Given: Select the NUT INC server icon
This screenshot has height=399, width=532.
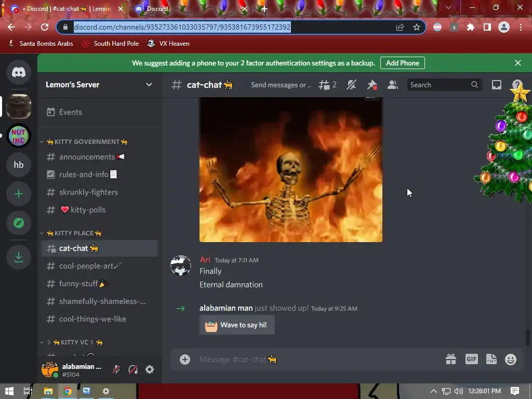Looking at the screenshot, I should (x=19, y=136).
